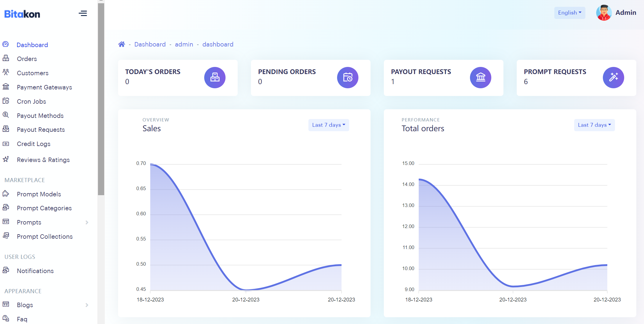Open Prompt Models menu item
The image size is (644, 324).
click(x=39, y=194)
